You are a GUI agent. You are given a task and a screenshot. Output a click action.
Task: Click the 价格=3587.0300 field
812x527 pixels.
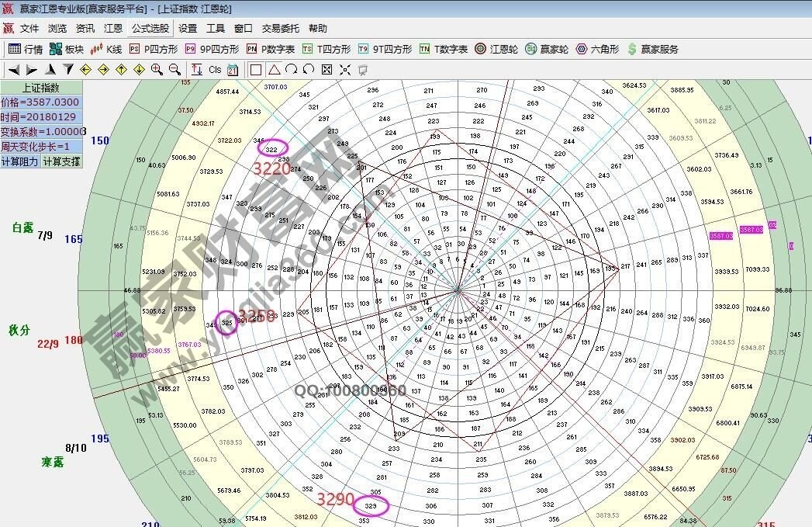40,102
